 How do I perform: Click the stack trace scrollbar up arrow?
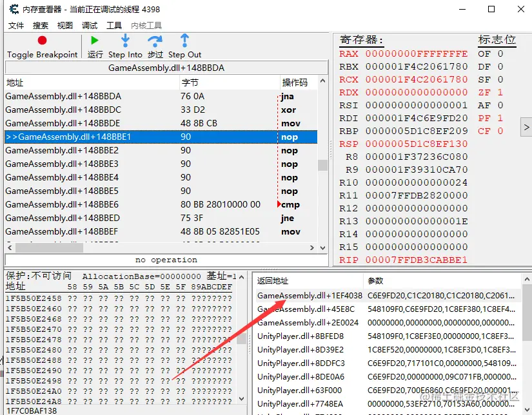pyautogui.click(x=527, y=280)
